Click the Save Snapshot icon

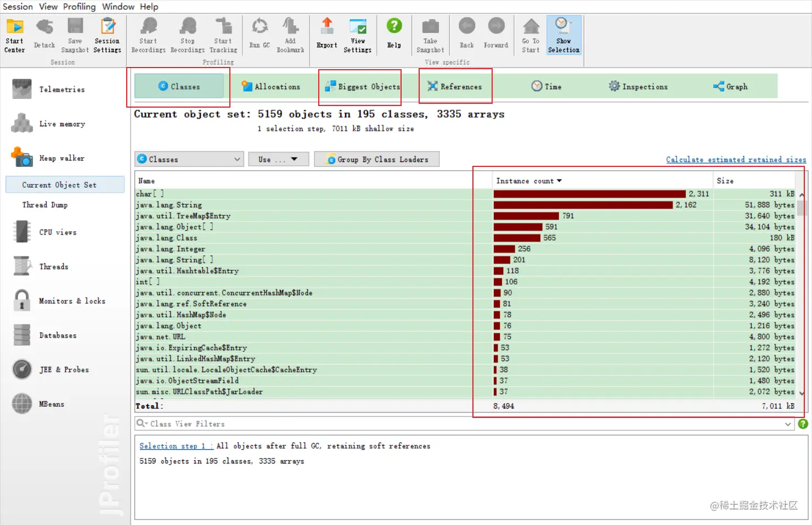[x=75, y=36]
